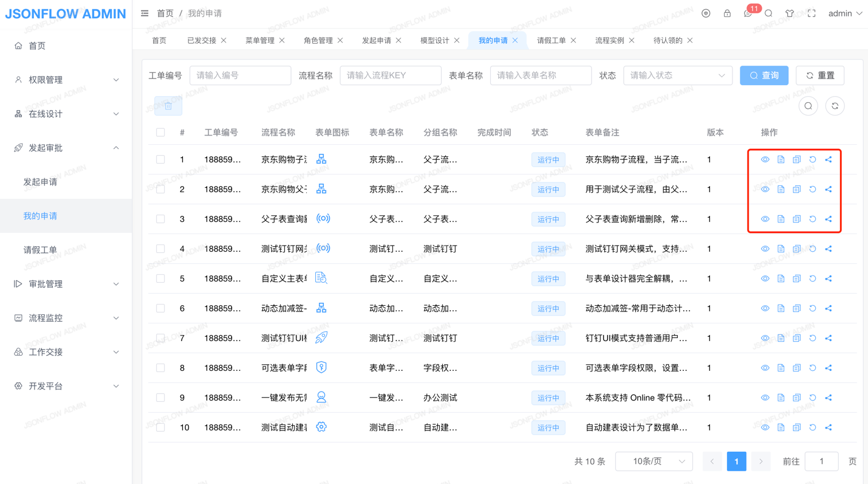Click the 查询 search button
Viewport: 868px width, 484px height.
[764, 75]
